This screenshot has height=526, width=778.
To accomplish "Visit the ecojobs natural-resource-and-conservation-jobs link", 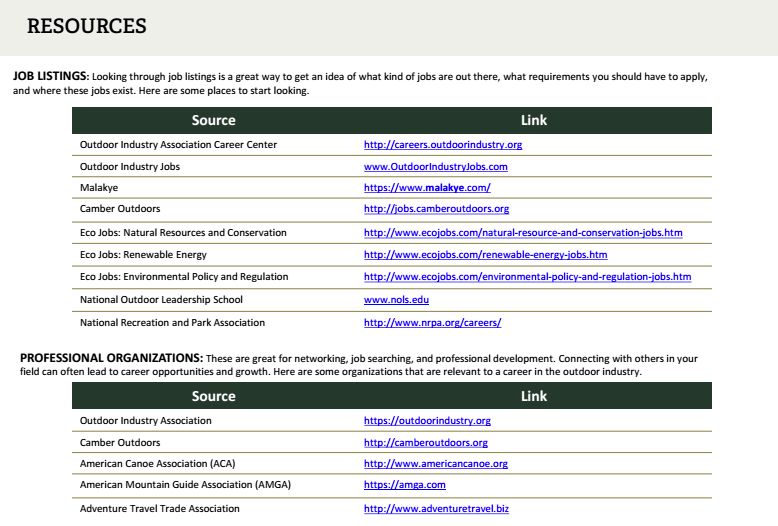I will click(x=523, y=233).
